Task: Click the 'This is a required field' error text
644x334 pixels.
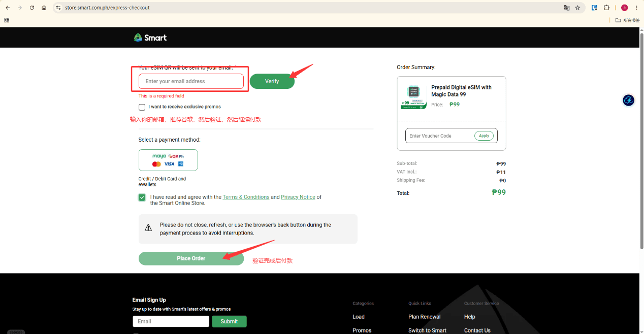Action: [x=162, y=96]
